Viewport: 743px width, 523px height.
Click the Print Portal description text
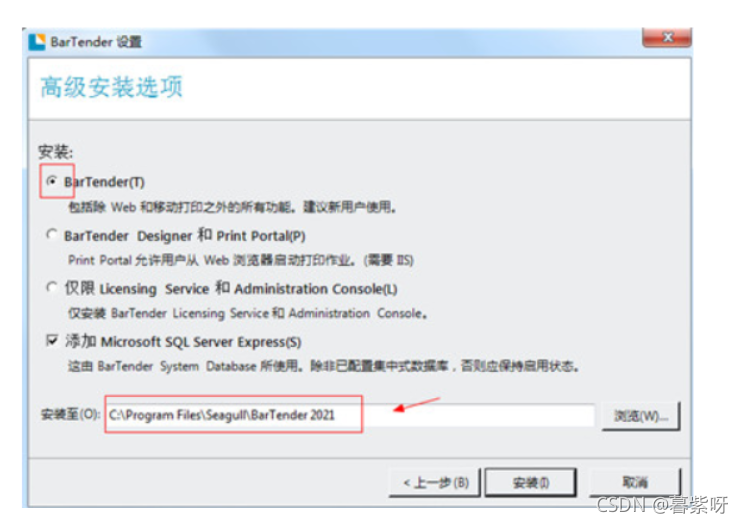[241, 260]
